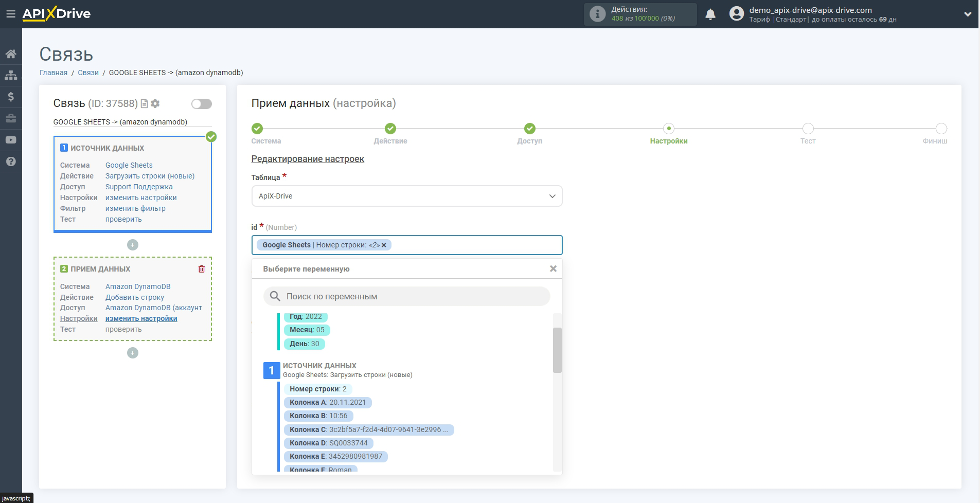The height and width of the screenshot is (503, 980).
Task: Click source проверить test link
Action: [x=123, y=219]
